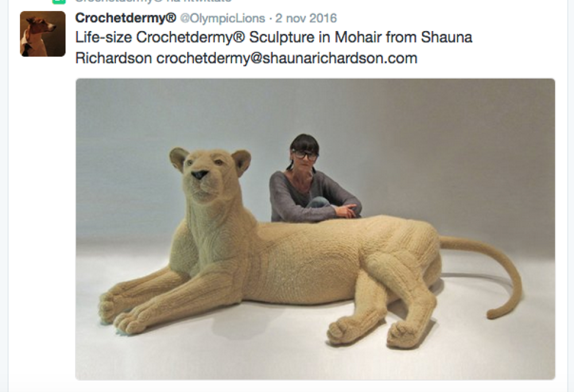Click the crochetdermy@shaunarichardson.com email address
This screenshot has height=392, width=574.
pos(286,58)
